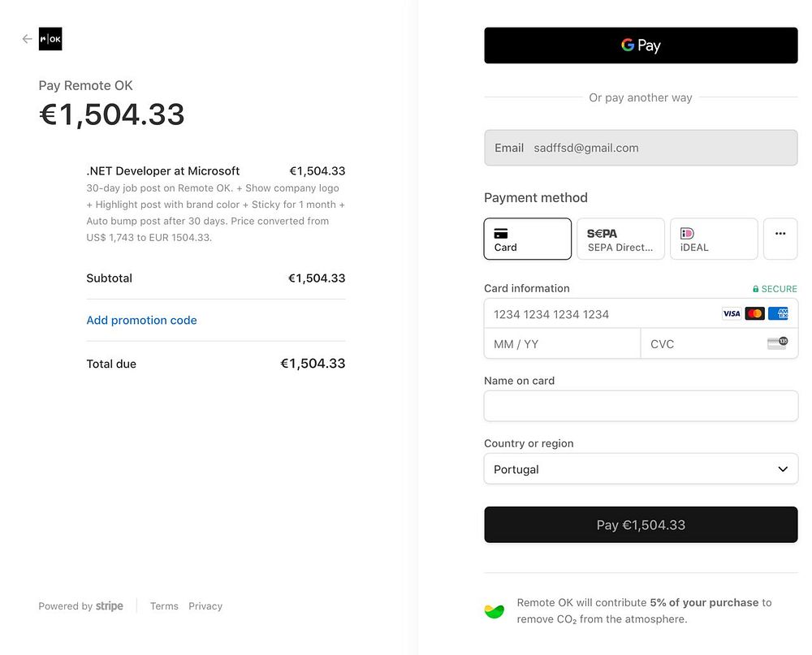
Task: Open the Country or region dropdown
Action: pyautogui.click(x=641, y=469)
